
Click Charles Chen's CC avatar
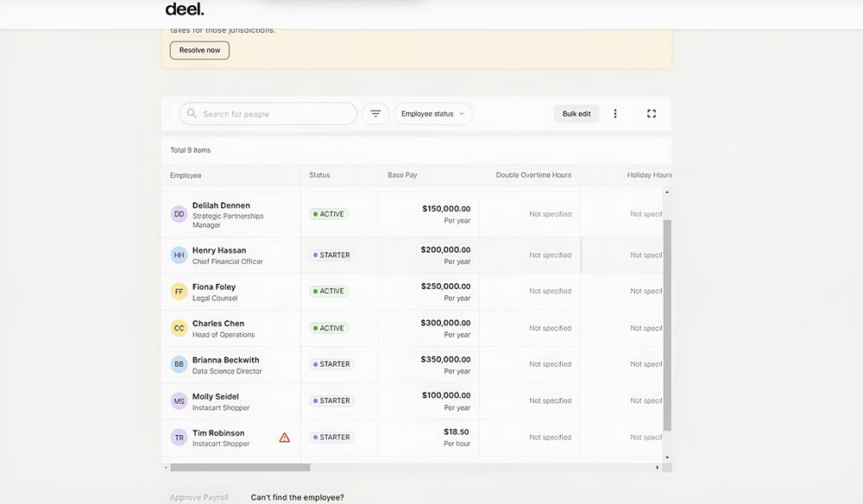pyautogui.click(x=179, y=328)
